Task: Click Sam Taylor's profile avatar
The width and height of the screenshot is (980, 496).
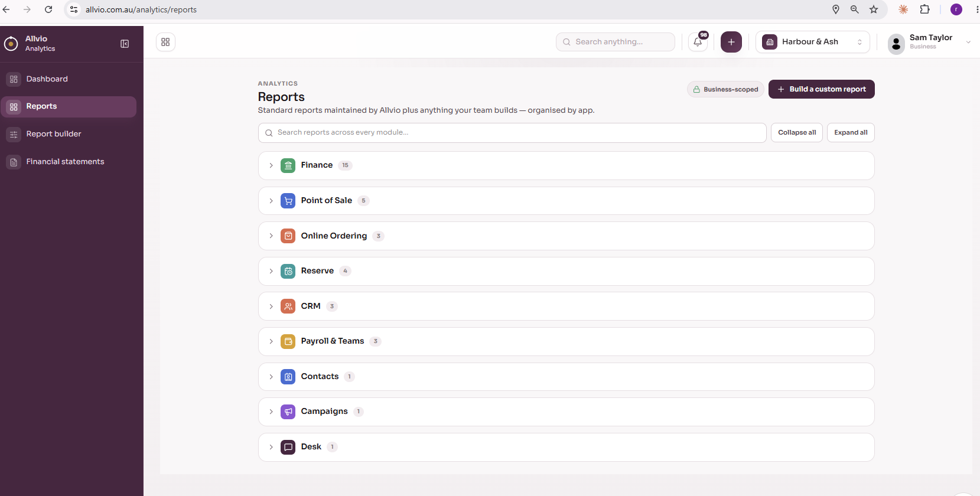Action: (896, 43)
